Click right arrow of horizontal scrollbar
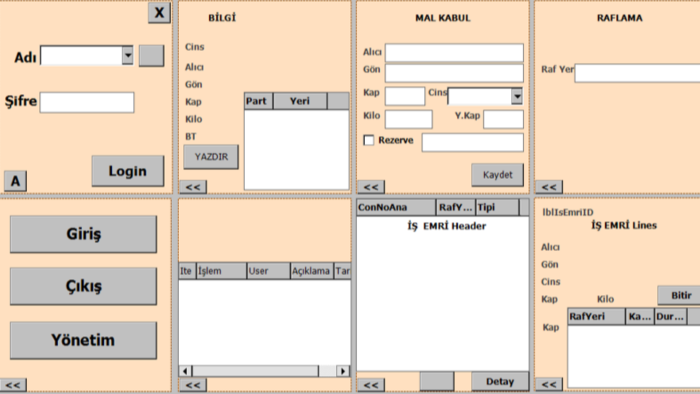Image resolution: width=700 pixels, height=394 pixels. coord(343,371)
